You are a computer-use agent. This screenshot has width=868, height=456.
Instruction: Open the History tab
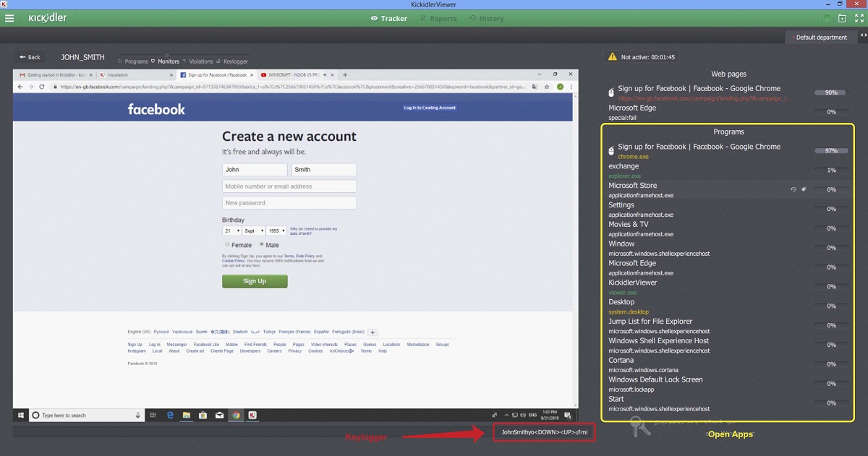(x=486, y=18)
